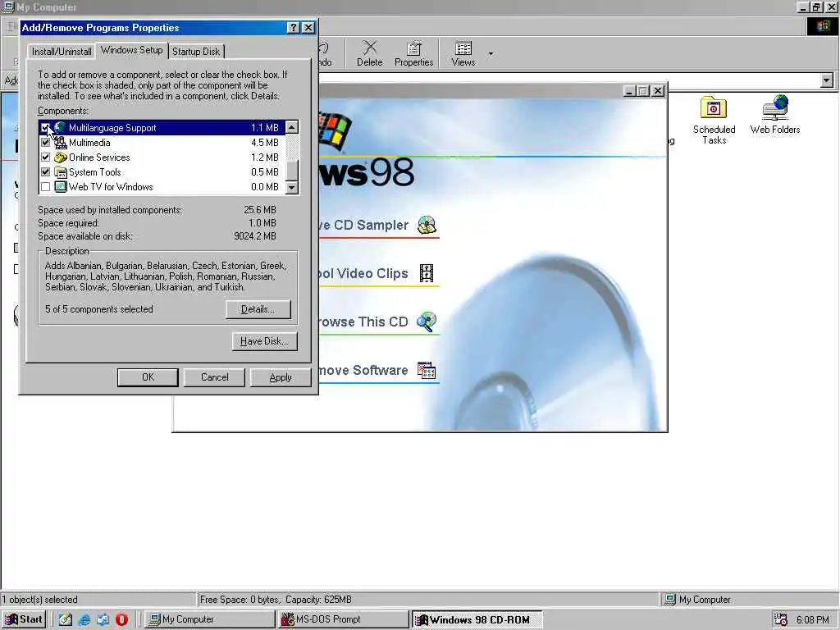
Task: Open component Details
Action: click(x=258, y=309)
